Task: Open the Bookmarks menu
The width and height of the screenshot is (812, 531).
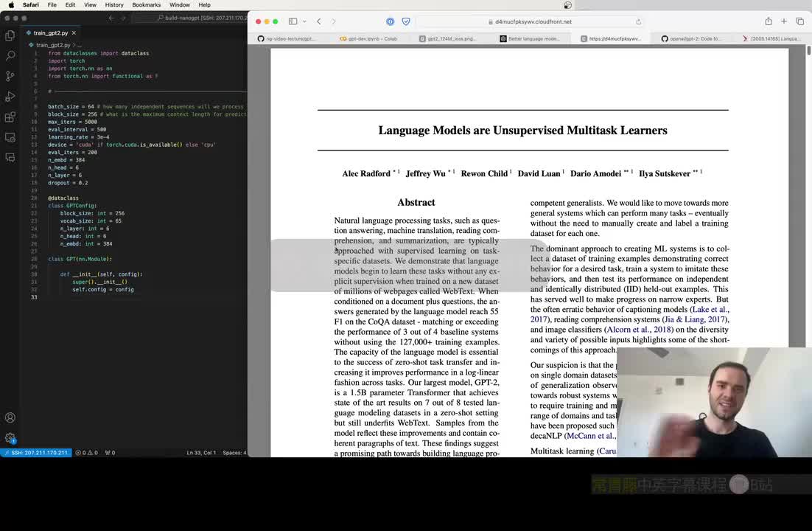Action: coord(147,4)
